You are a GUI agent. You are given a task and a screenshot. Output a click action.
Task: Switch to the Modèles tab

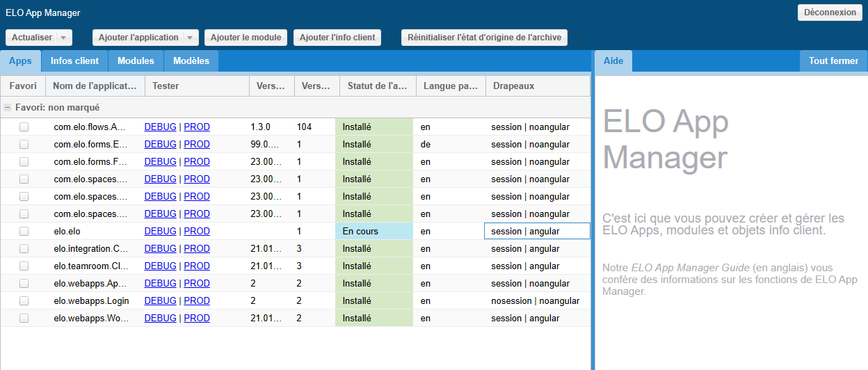[191, 61]
